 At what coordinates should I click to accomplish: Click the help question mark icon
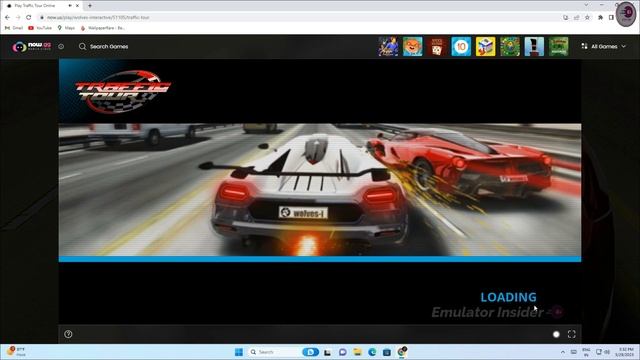point(68,334)
